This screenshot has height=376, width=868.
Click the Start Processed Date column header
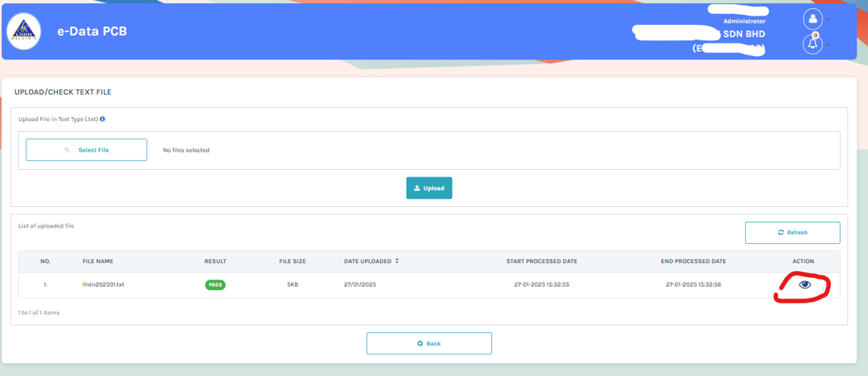tap(542, 261)
